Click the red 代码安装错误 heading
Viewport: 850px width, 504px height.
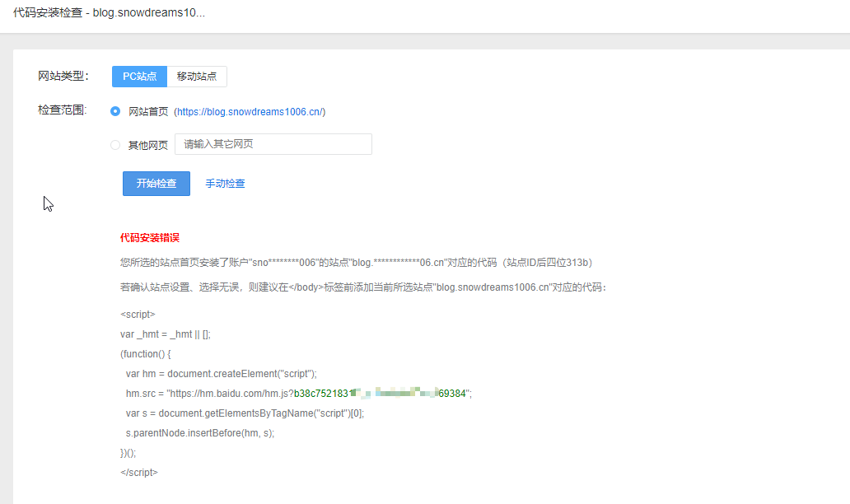click(149, 238)
